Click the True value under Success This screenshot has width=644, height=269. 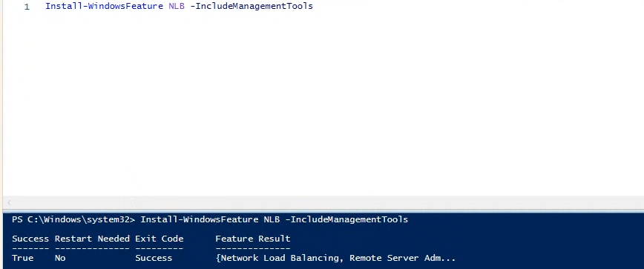[x=22, y=258]
